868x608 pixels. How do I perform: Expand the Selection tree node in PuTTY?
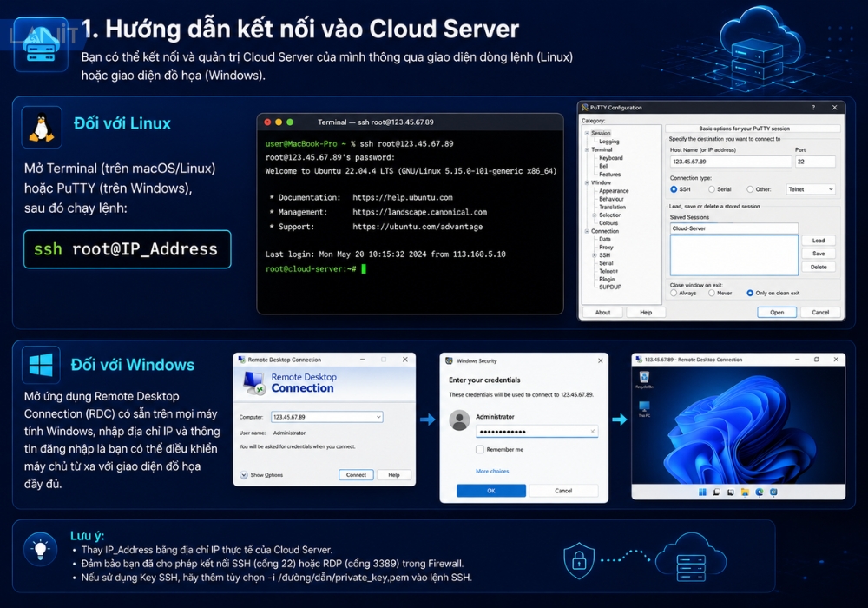[x=595, y=215]
